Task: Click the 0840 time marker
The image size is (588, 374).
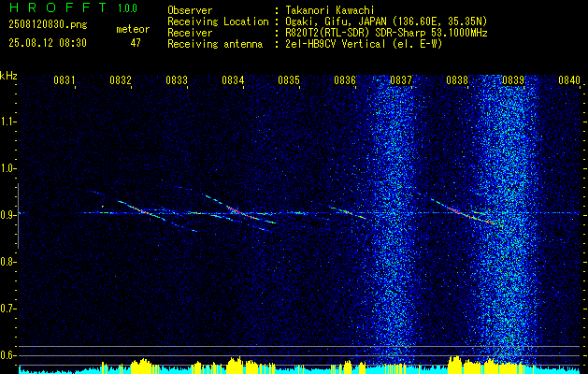Action: tap(569, 79)
